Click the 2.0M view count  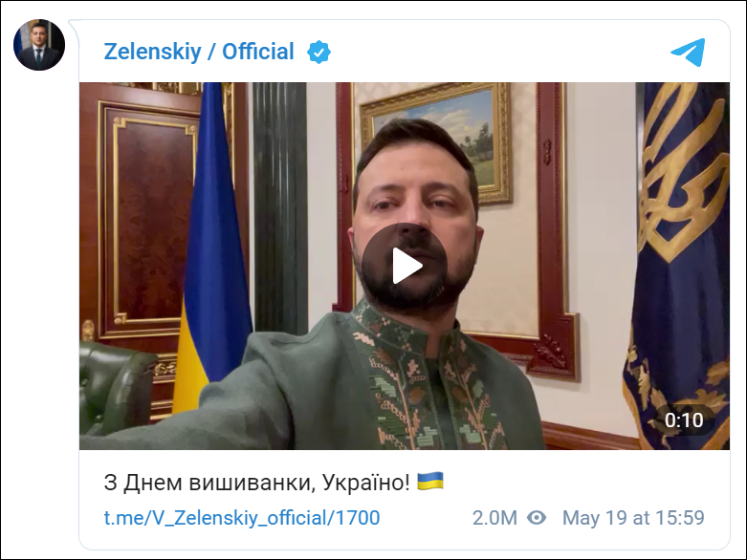(x=494, y=518)
